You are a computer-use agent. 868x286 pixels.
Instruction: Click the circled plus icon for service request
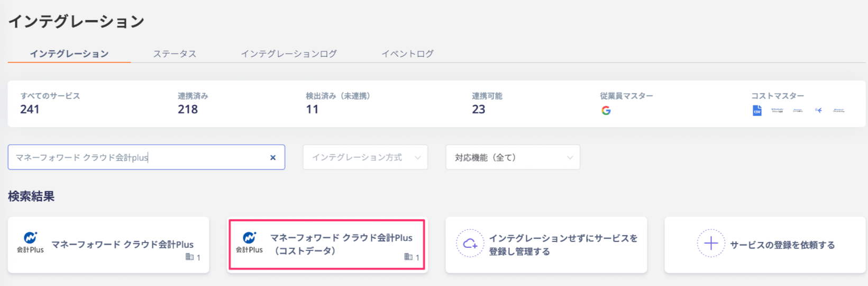click(711, 243)
